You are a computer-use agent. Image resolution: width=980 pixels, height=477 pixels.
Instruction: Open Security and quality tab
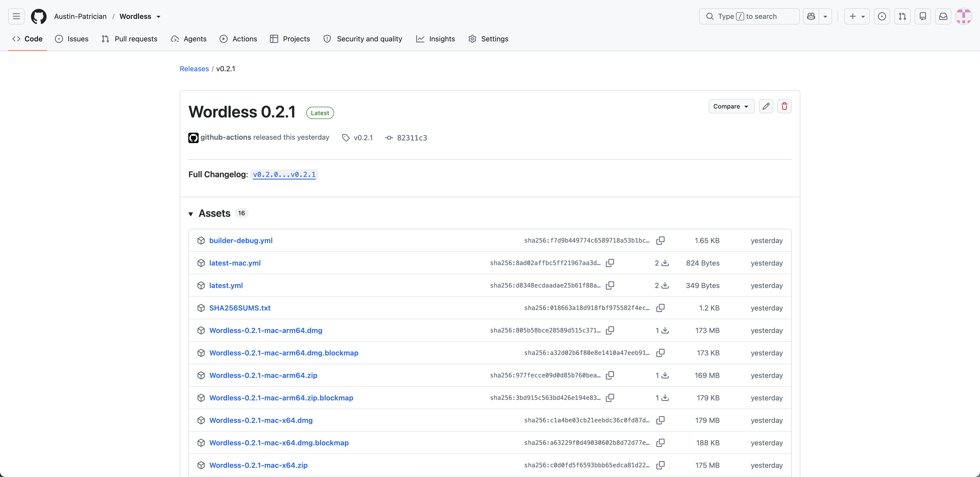[x=363, y=39]
